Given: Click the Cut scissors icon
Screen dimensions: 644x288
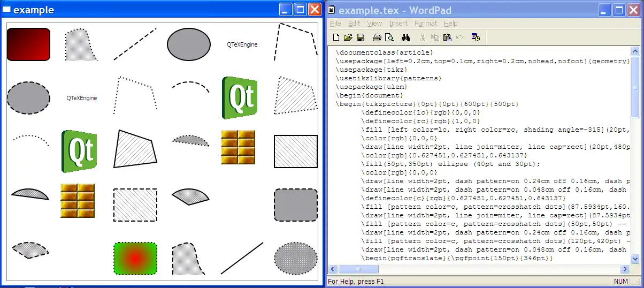Looking at the screenshot, I should click(423, 37).
